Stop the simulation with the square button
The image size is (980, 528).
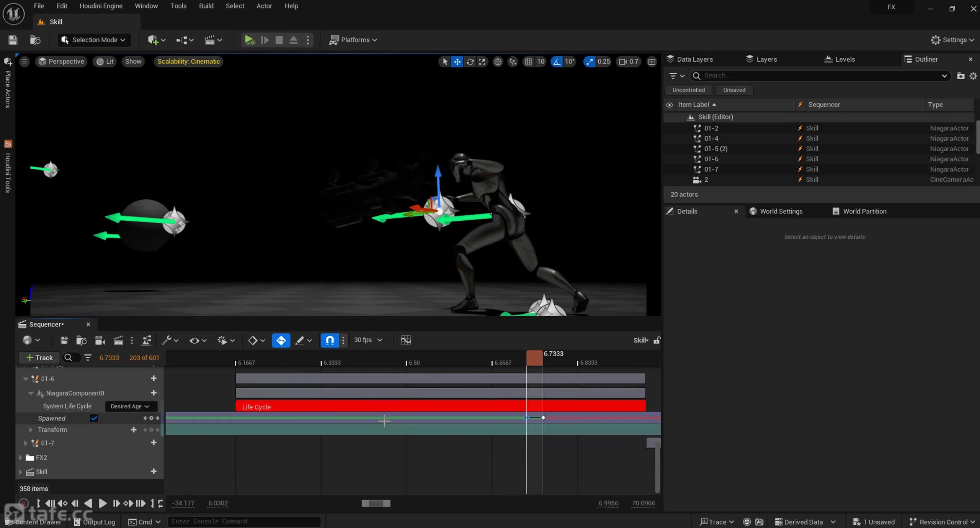(x=279, y=40)
